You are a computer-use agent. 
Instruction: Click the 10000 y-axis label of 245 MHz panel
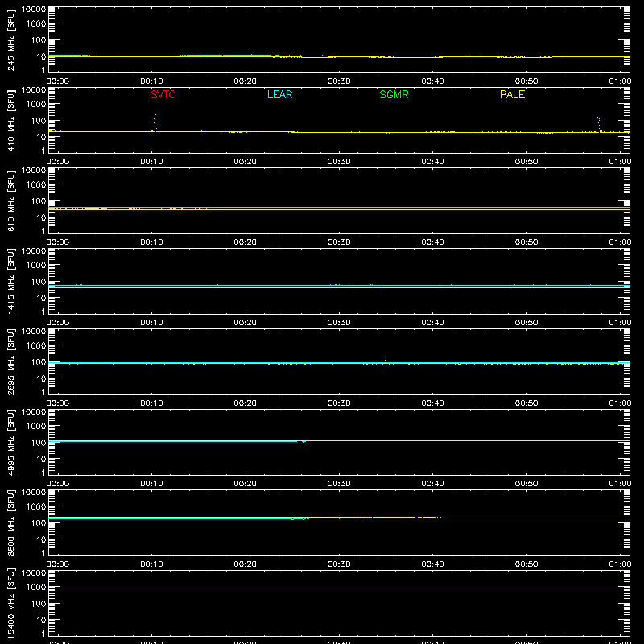(x=34, y=10)
